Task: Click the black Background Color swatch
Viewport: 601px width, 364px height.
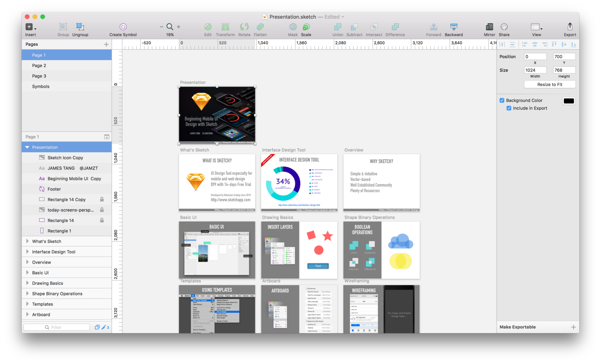Action: [569, 101]
